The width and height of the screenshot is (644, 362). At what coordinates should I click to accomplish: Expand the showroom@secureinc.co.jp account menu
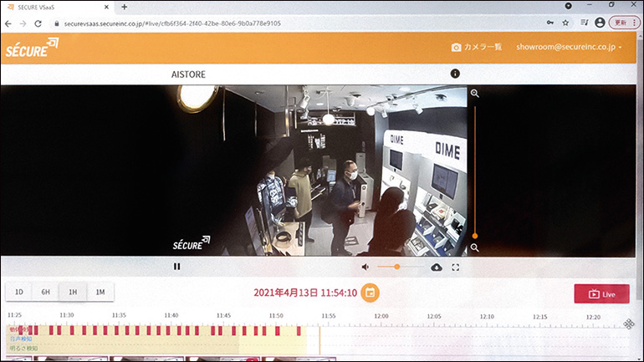pos(569,47)
